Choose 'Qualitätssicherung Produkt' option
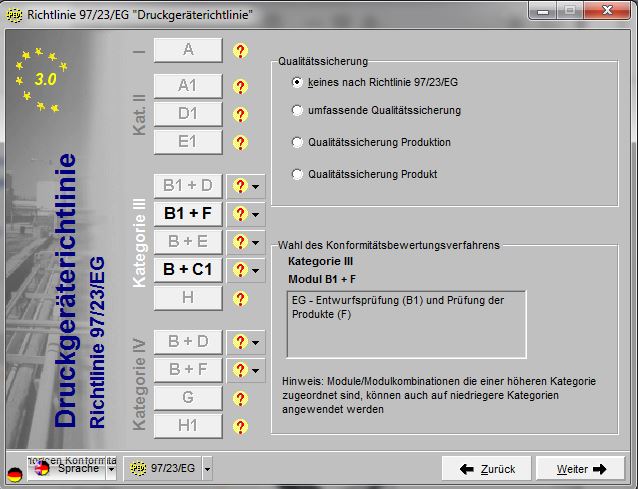This screenshot has width=638, height=489. [x=365, y=174]
